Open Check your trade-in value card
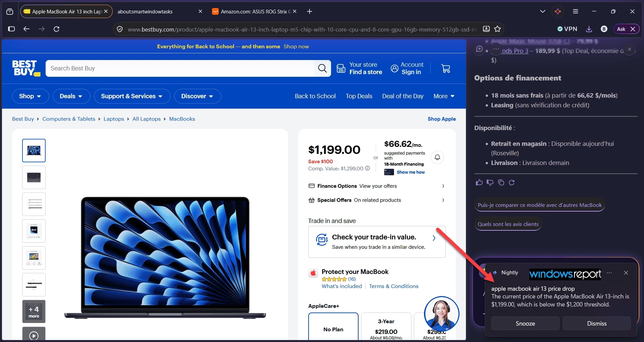Viewport: 644px width, 342px height. tap(377, 242)
